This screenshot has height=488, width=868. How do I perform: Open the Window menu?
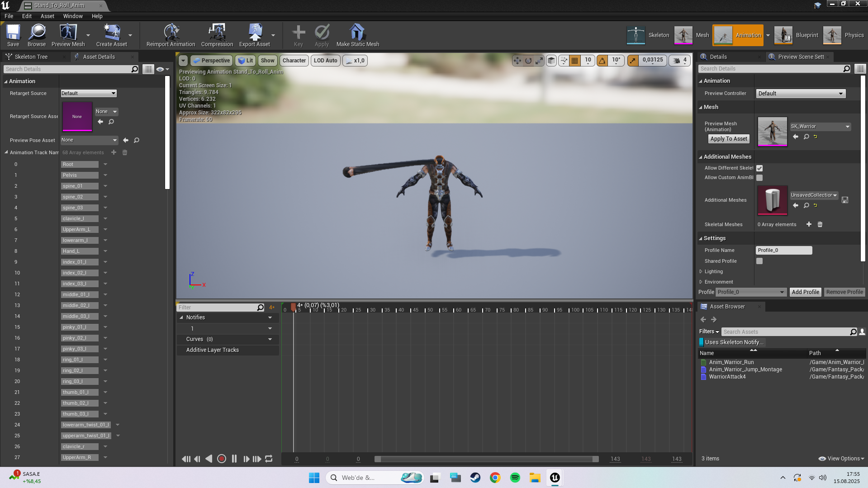click(x=73, y=16)
